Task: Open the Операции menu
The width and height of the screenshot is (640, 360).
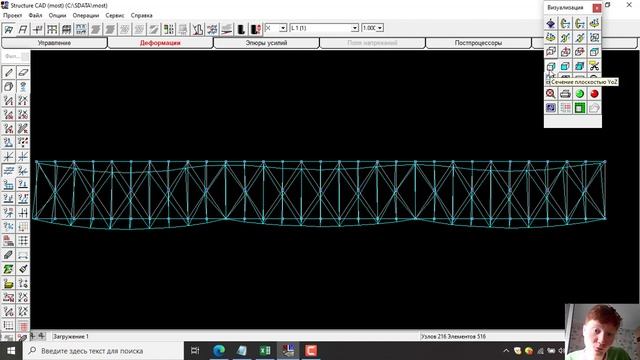Action: pos(86,15)
